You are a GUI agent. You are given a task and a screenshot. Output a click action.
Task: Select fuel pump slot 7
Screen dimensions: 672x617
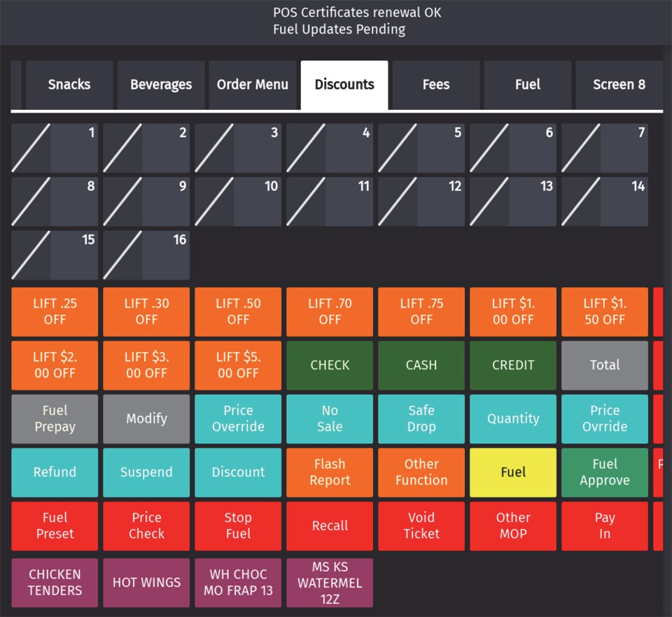pos(605,148)
